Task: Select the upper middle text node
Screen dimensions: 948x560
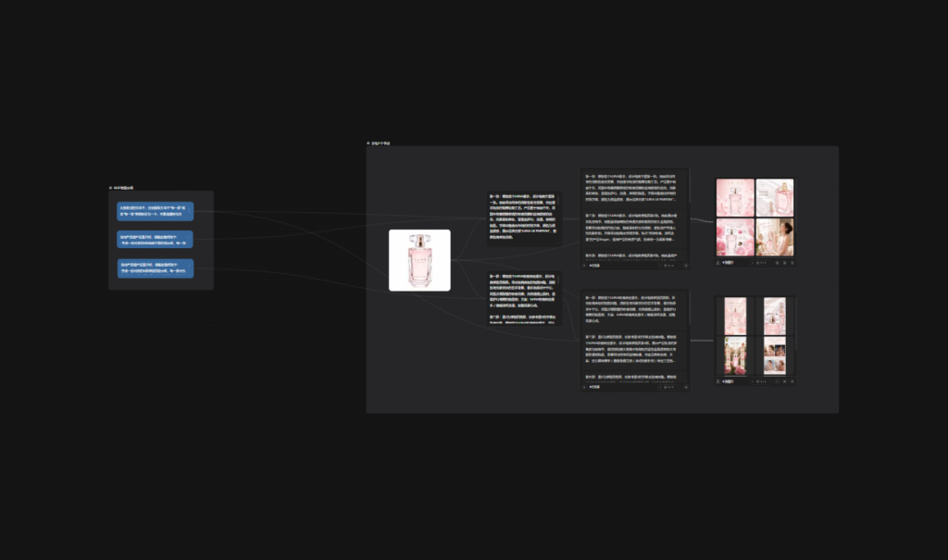Action: click(x=524, y=218)
